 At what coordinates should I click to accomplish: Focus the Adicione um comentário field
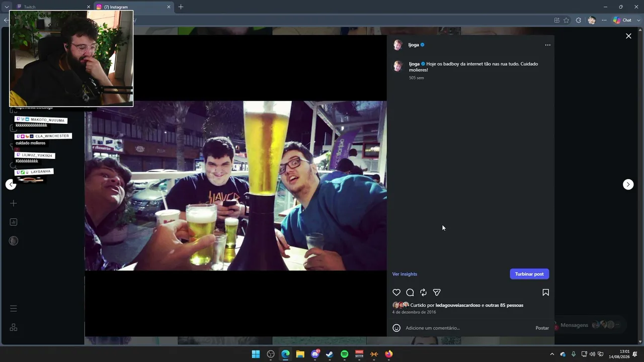(x=468, y=328)
